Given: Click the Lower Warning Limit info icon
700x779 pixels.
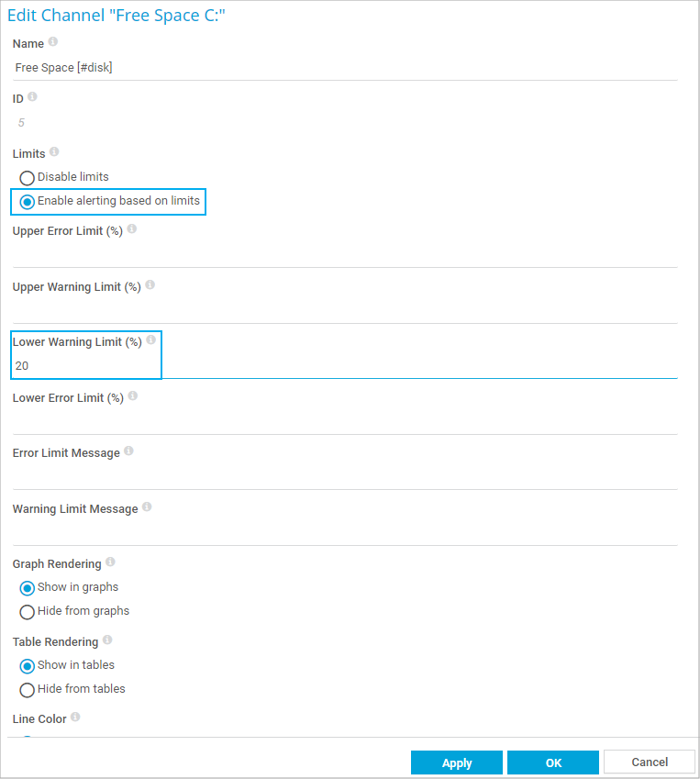Looking at the screenshot, I should pyautogui.click(x=151, y=340).
